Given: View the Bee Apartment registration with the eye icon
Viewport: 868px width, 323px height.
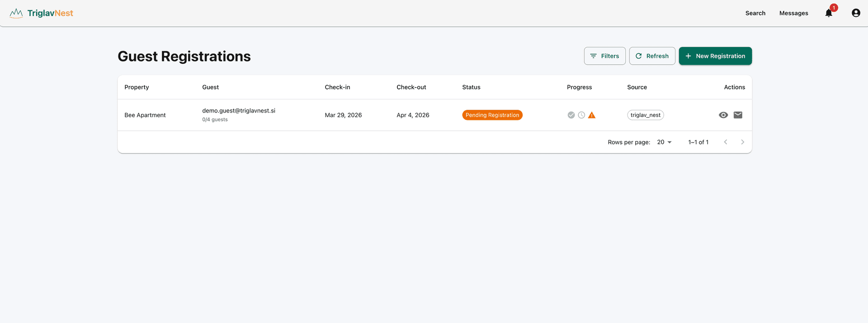Looking at the screenshot, I should [723, 115].
